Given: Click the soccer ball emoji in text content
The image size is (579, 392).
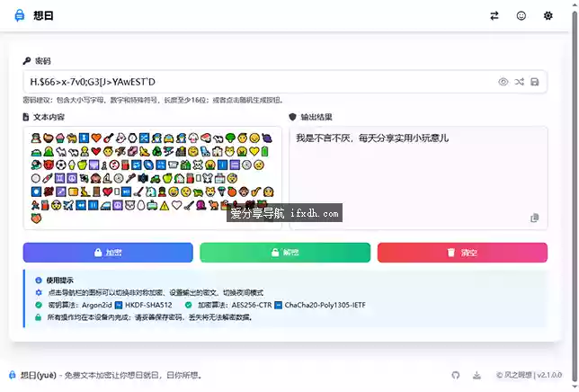Looking at the screenshot, I should (60, 165).
